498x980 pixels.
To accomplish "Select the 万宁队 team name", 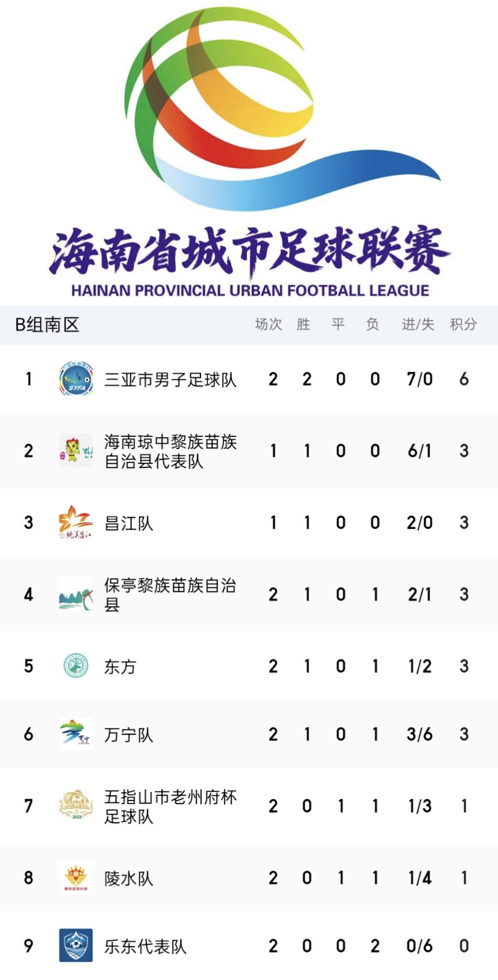I will coord(129,735).
